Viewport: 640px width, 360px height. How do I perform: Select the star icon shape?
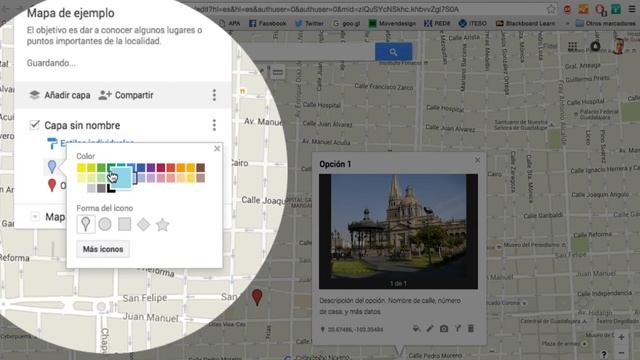(162, 224)
